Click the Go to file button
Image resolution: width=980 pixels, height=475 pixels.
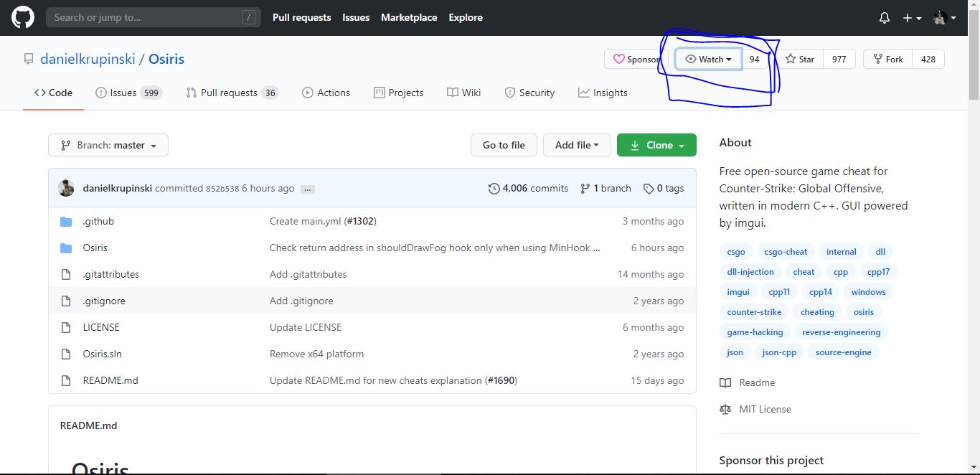tap(504, 145)
